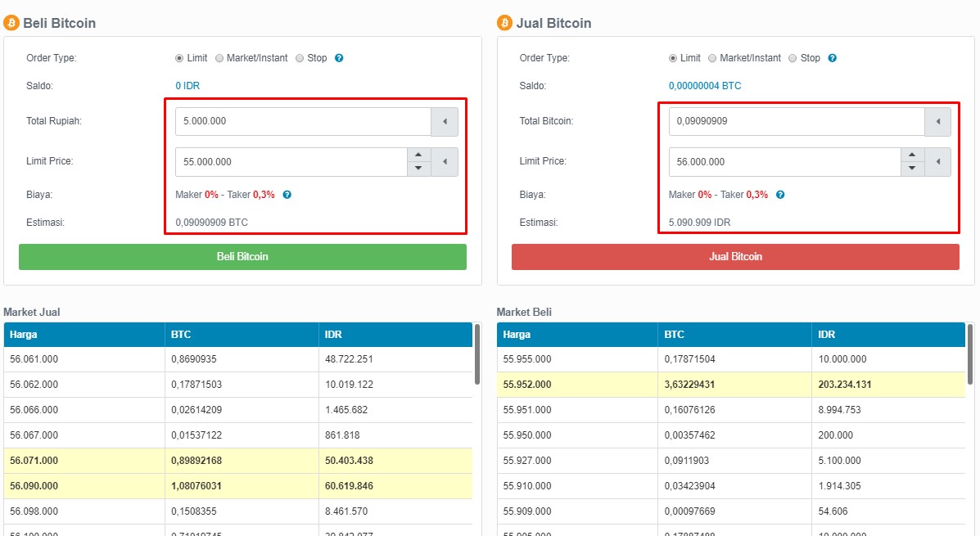Screen dimensions: 980x536
Task: Click the Market Beli table scrollbar
Action: tap(970, 354)
